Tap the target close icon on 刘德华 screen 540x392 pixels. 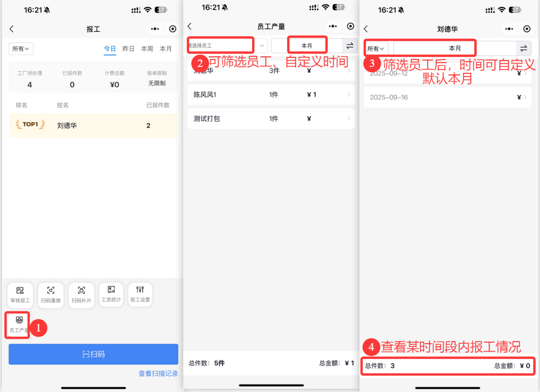[x=527, y=29]
